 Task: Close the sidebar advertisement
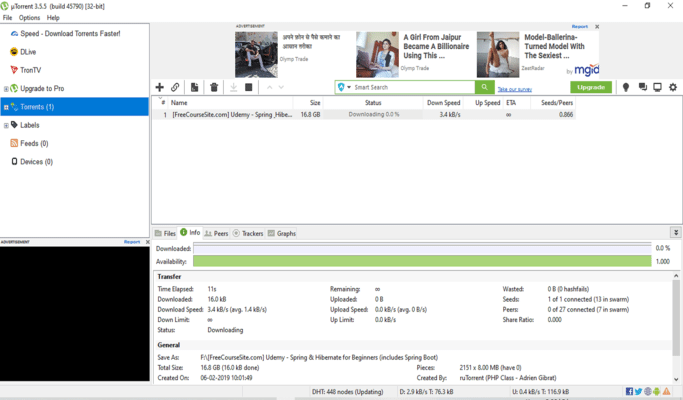coord(147,242)
